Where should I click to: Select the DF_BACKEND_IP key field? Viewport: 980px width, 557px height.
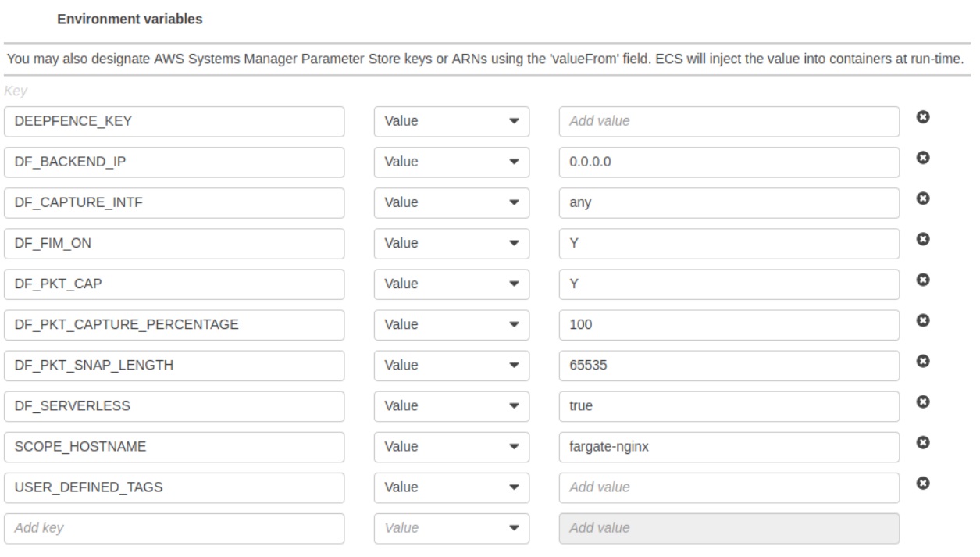tap(174, 162)
